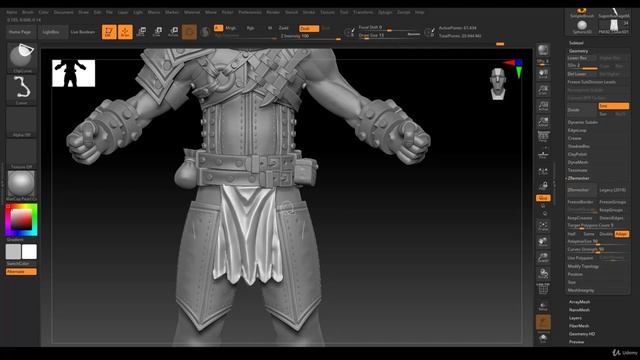Click the L.Sym local symmetry icon
Image resolution: width=640 pixels, height=360 pixels.
coord(543,171)
